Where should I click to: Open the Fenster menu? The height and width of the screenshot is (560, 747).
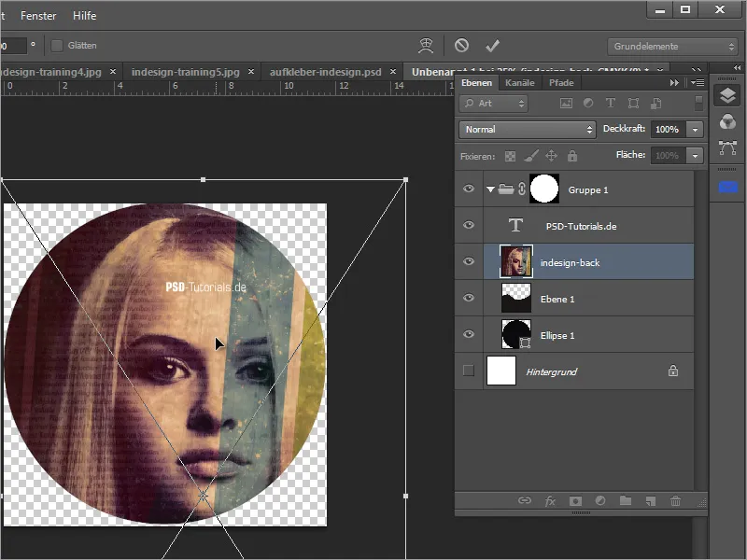[x=37, y=16]
